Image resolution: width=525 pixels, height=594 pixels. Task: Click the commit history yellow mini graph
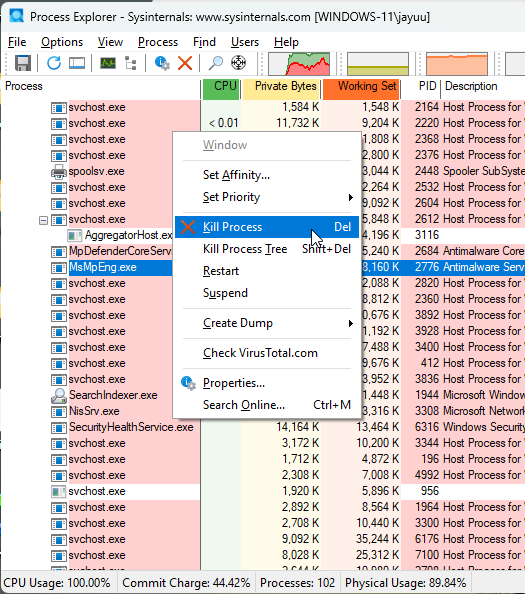click(378, 64)
